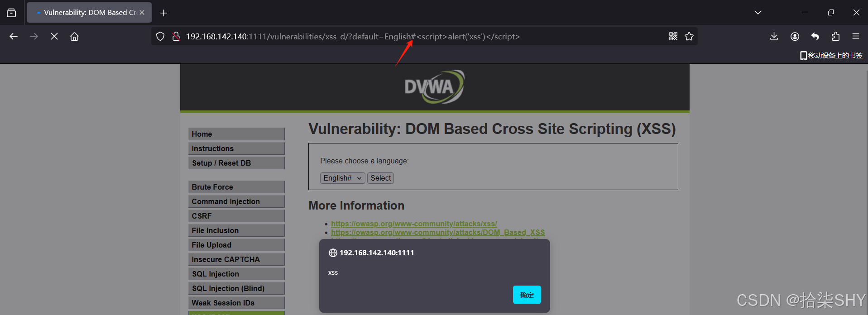Close the Vulnerability: DOM Based tab

142,12
